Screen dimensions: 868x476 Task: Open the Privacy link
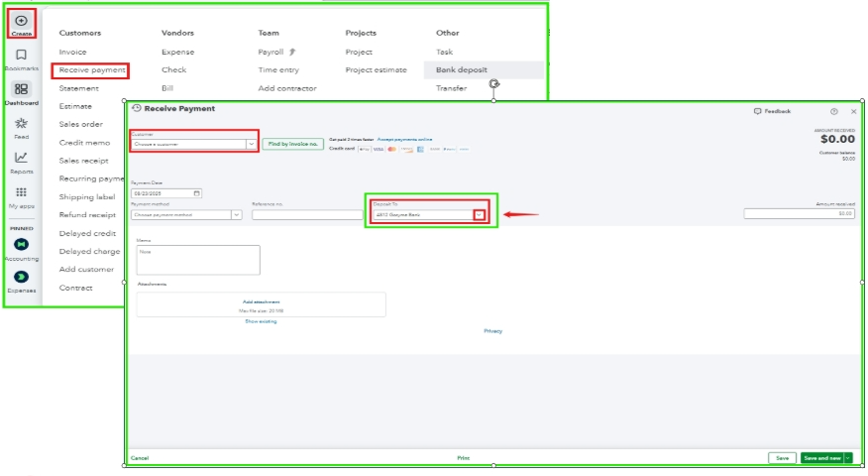tap(492, 331)
